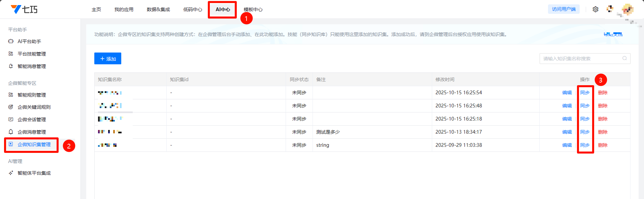The height and width of the screenshot is (199, 644).
Task: Click the user avatar at top right
Action: tap(627, 9)
